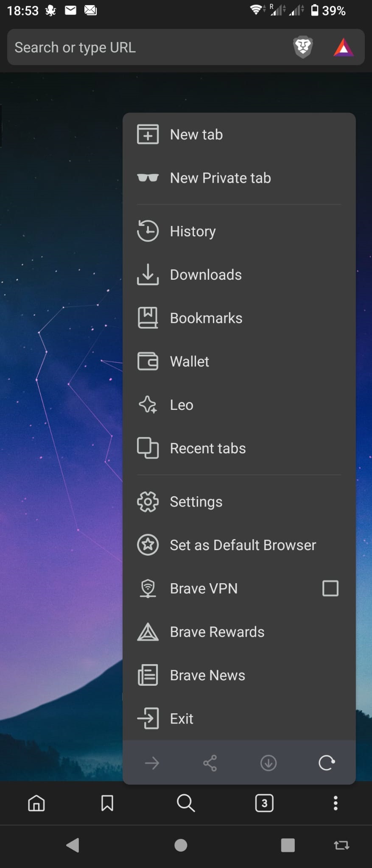This screenshot has height=868, width=372.
Task: Tap the screen rotation icon in navigation bar
Action: 341,846
